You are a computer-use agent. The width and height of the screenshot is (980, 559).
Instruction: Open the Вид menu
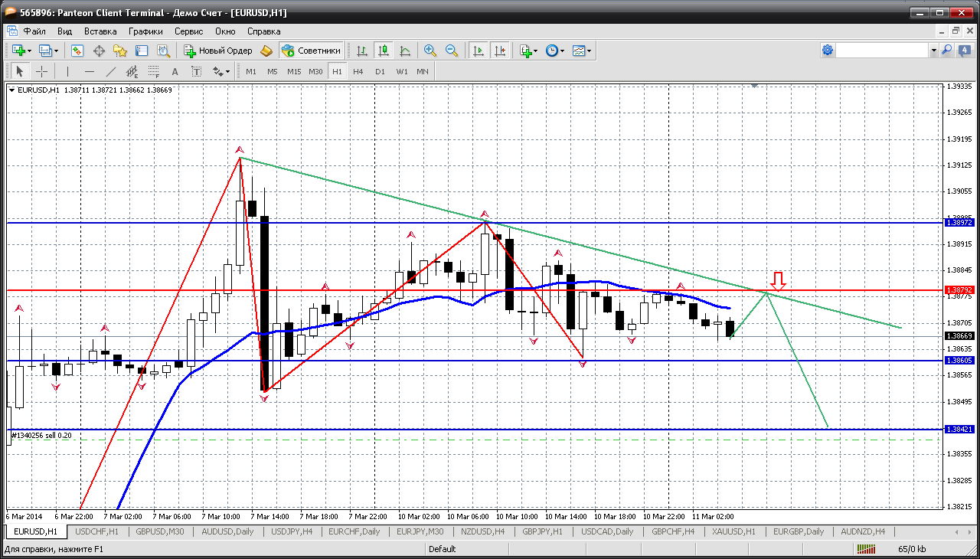pyautogui.click(x=64, y=31)
